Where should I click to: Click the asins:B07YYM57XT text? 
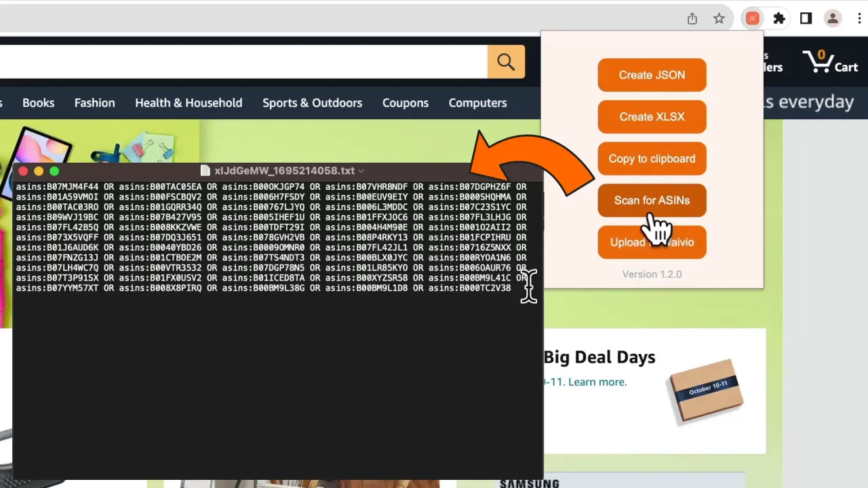[x=57, y=288]
